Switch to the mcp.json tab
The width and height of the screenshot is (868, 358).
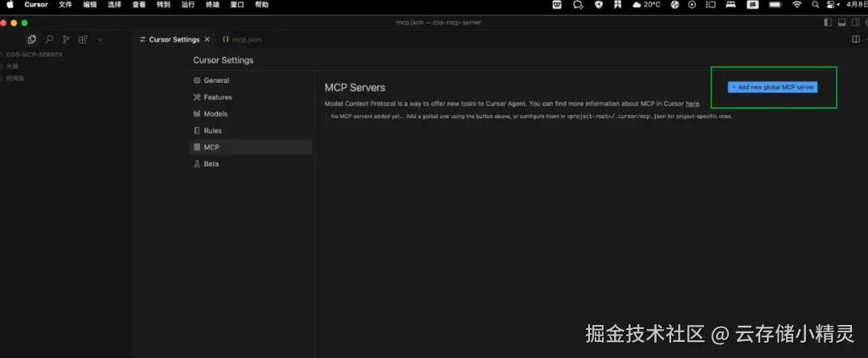[x=242, y=39]
